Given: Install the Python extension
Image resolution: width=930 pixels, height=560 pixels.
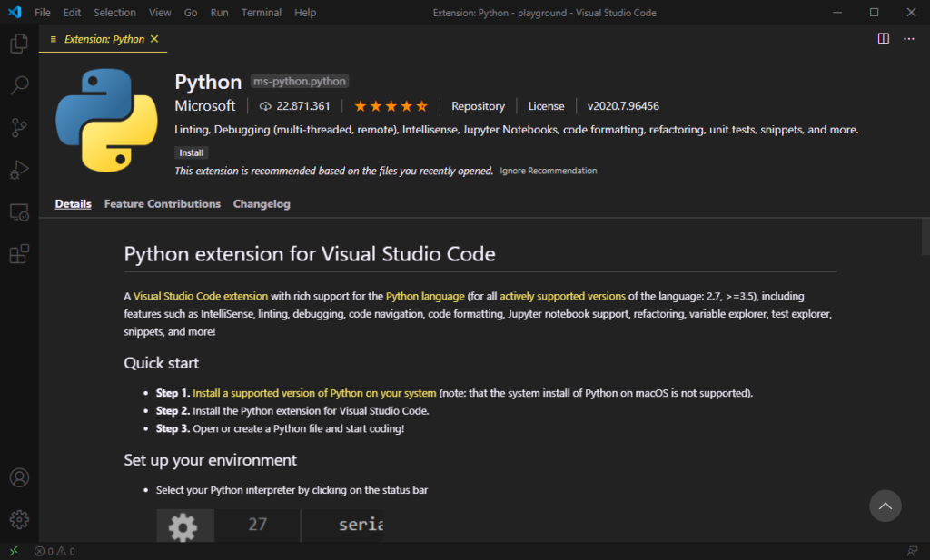Looking at the screenshot, I should coord(191,152).
